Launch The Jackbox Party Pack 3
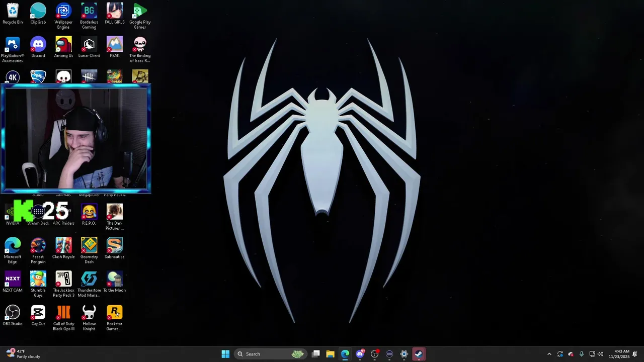The width and height of the screenshot is (644, 362). [x=63, y=284]
